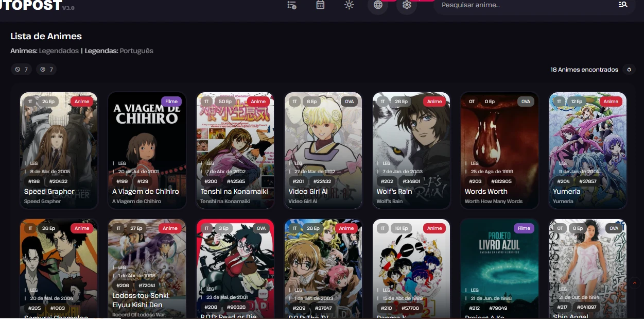This screenshot has width=644, height=319.
Task: Open the globe language selector
Action: tap(378, 5)
